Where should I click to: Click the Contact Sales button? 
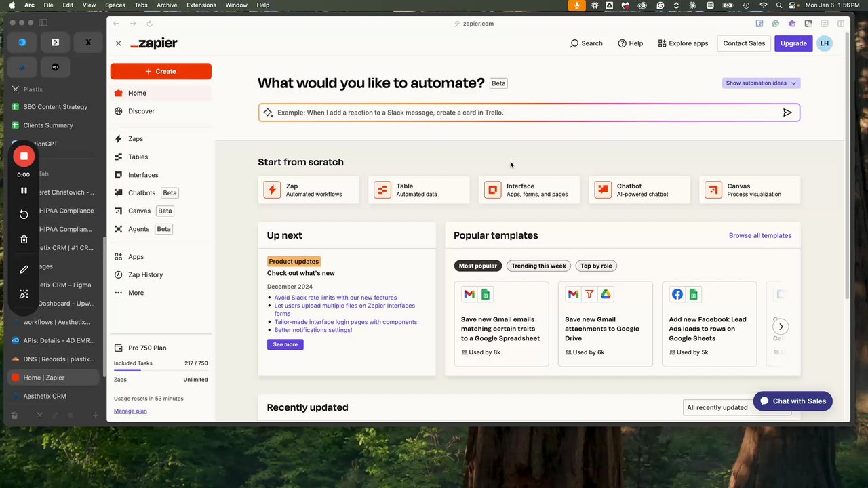click(744, 43)
